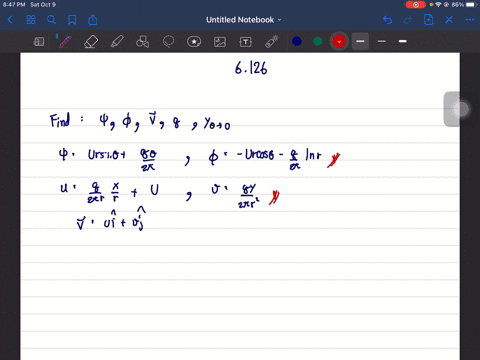The image size is (480, 360).
Task: Undo the last stroke
Action: click(x=387, y=20)
